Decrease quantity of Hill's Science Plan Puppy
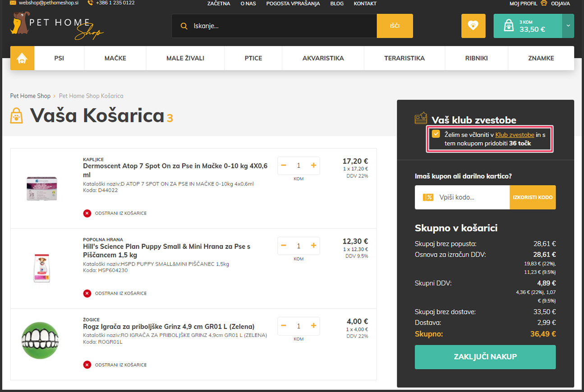 [x=284, y=246]
